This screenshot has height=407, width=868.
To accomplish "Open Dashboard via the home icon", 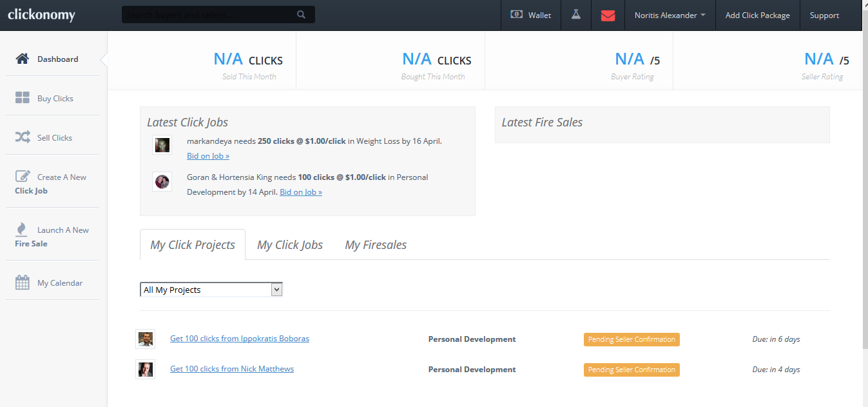I will 23,59.
